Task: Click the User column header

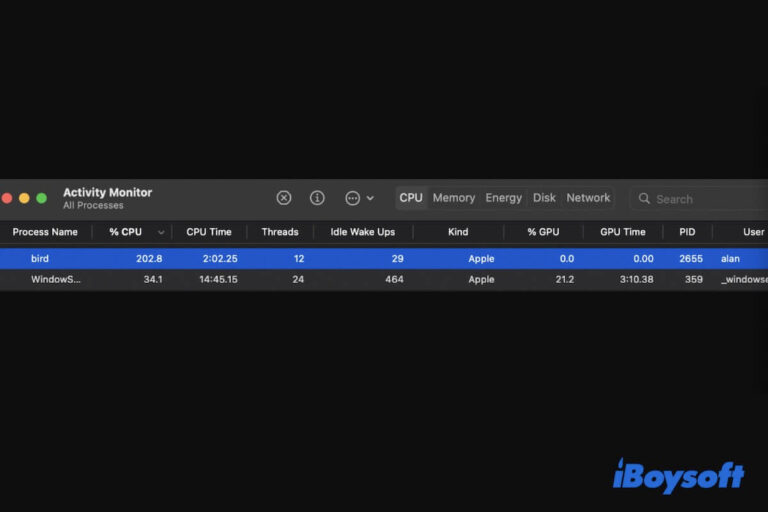Action: (753, 232)
